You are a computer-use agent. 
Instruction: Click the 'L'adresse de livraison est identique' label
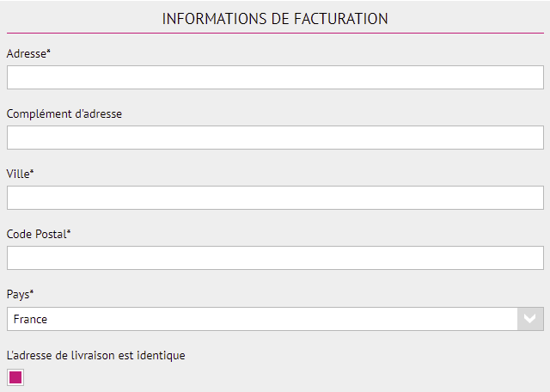[95, 355]
